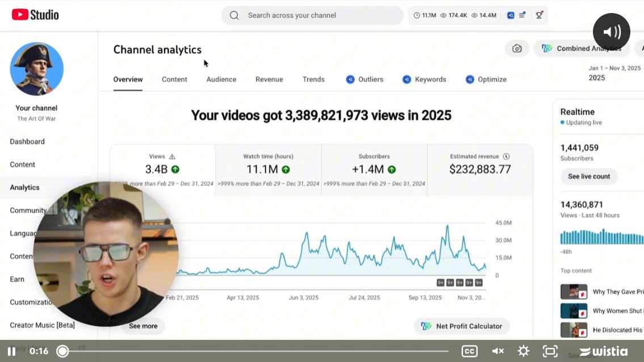Open the top content video 'Why They Gave' thumbnail

(574, 291)
